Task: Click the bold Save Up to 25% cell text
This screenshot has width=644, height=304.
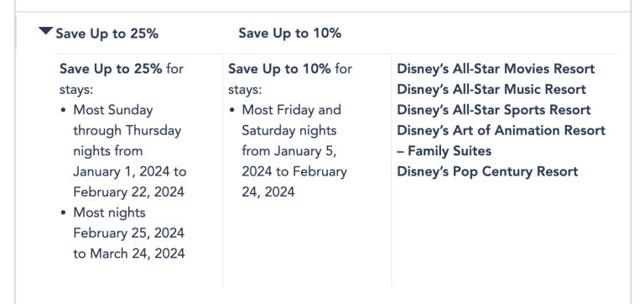Action: [111, 69]
